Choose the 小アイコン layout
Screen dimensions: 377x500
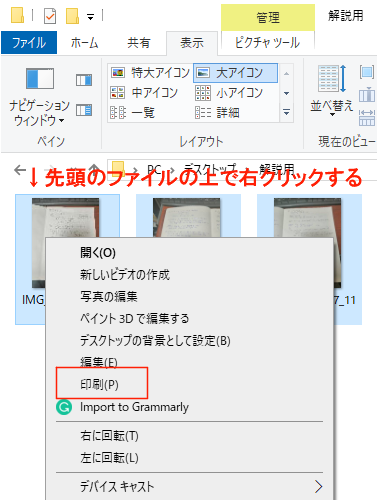tap(229, 93)
